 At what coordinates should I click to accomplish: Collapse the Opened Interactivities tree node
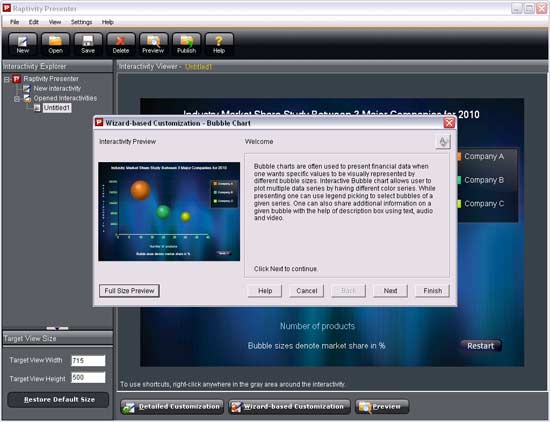[x=16, y=99]
